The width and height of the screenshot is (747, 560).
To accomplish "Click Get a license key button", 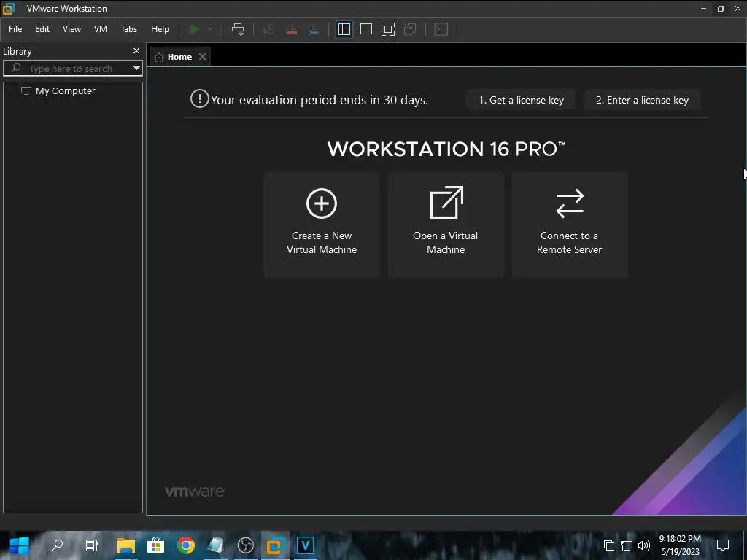I will (521, 100).
